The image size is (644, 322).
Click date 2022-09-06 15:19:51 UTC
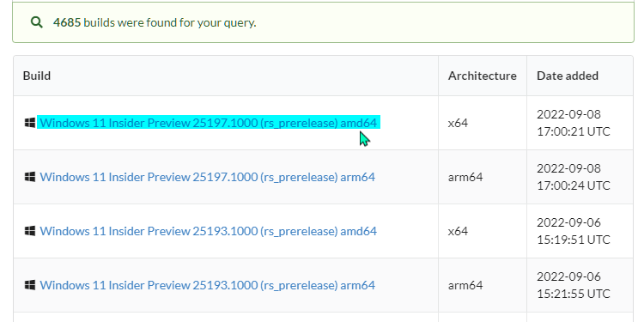(574, 231)
